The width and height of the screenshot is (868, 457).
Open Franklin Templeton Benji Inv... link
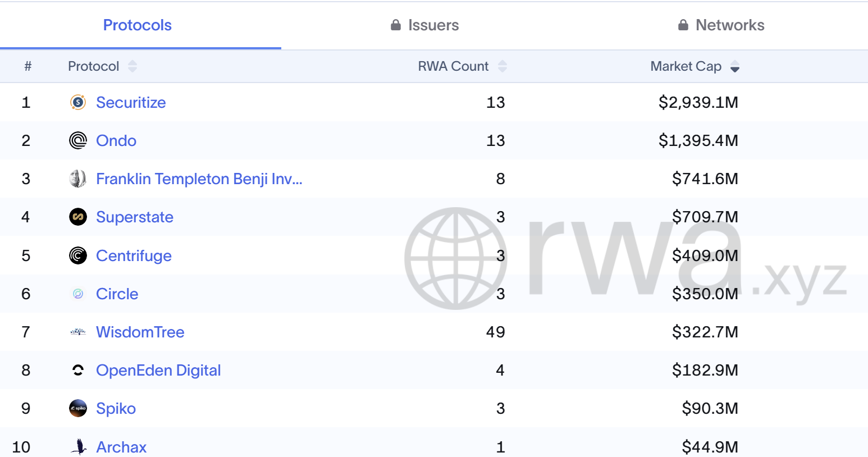click(199, 179)
